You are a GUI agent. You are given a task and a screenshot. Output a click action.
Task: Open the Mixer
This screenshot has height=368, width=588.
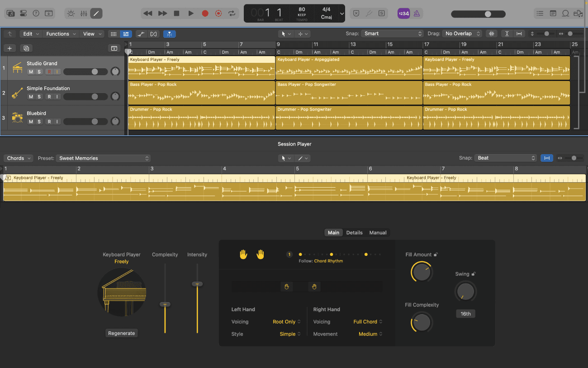coord(83,14)
